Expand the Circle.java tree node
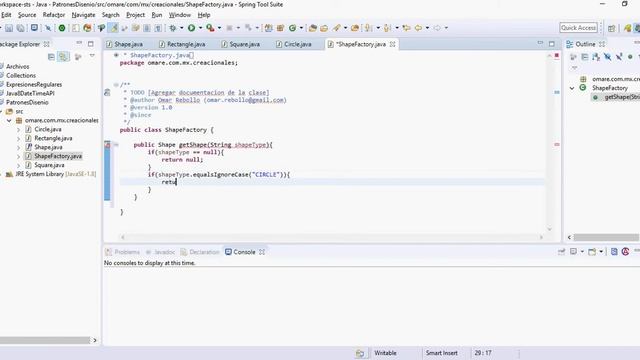This screenshot has width=640, height=360. [18, 129]
